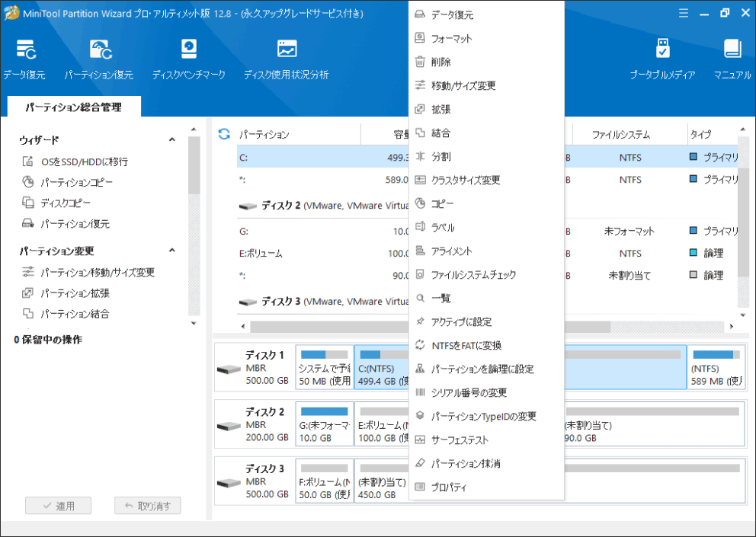Choose データ復元 from context menu
The width and height of the screenshot is (756, 537).
[x=486, y=14]
